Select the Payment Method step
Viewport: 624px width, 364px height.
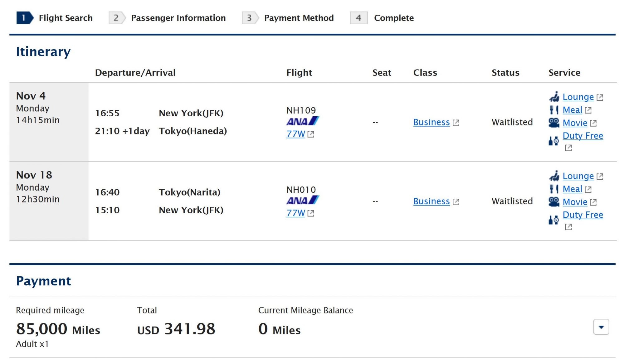click(x=288, y=18)
